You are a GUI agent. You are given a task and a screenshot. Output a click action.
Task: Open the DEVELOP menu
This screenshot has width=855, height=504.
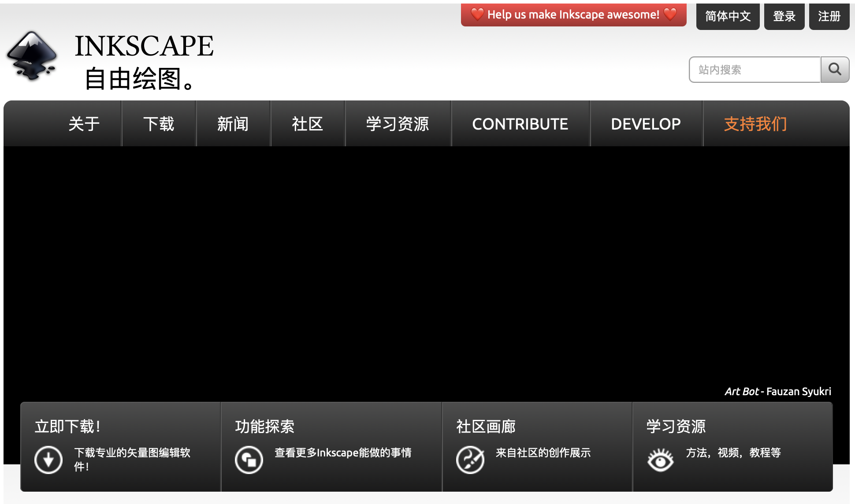point(646,124)
